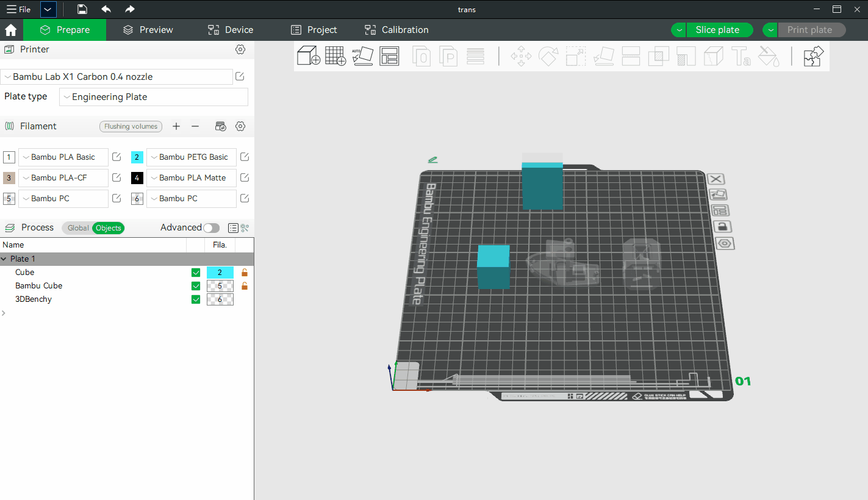This screenshot has height=500, width=868.
Task: Go to the Home page icon
Action: point(11,30)
